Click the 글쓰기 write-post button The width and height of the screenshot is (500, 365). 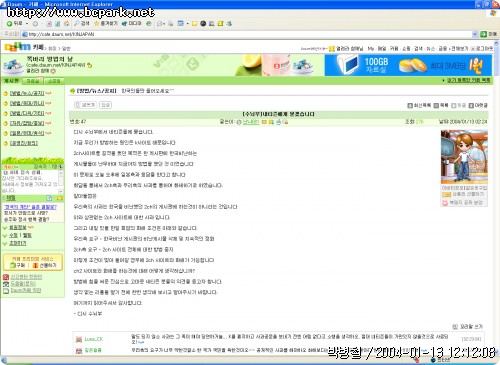click(x=85, y=105)
